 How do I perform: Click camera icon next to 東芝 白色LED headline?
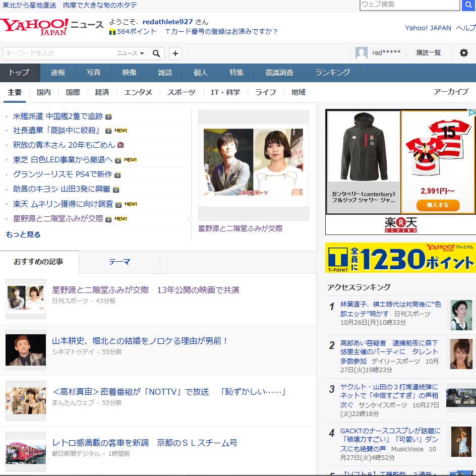pyautogui.click(x=118, y=160)
